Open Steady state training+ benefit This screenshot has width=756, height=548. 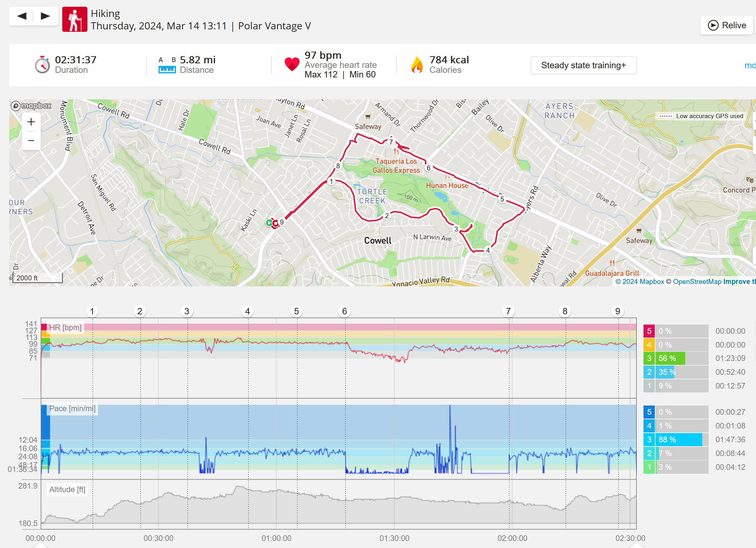tap(583, 65)
